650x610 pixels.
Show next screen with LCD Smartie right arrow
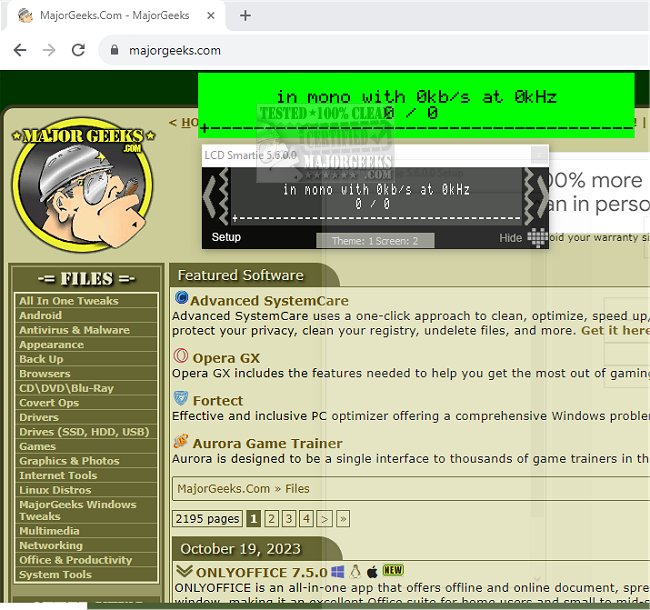(541, 196)
